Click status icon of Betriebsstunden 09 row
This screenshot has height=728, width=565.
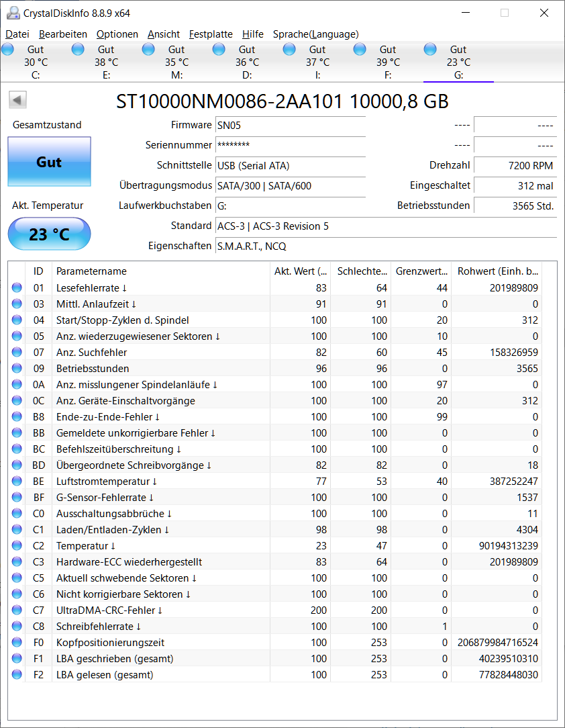(17, 368)
